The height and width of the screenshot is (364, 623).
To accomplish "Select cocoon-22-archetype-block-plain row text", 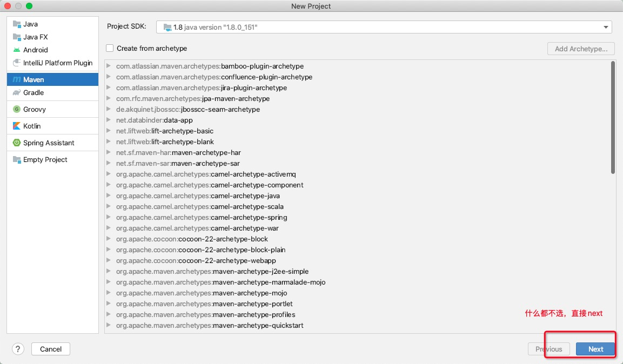I will pyautogui.click(x=200, y=250).
